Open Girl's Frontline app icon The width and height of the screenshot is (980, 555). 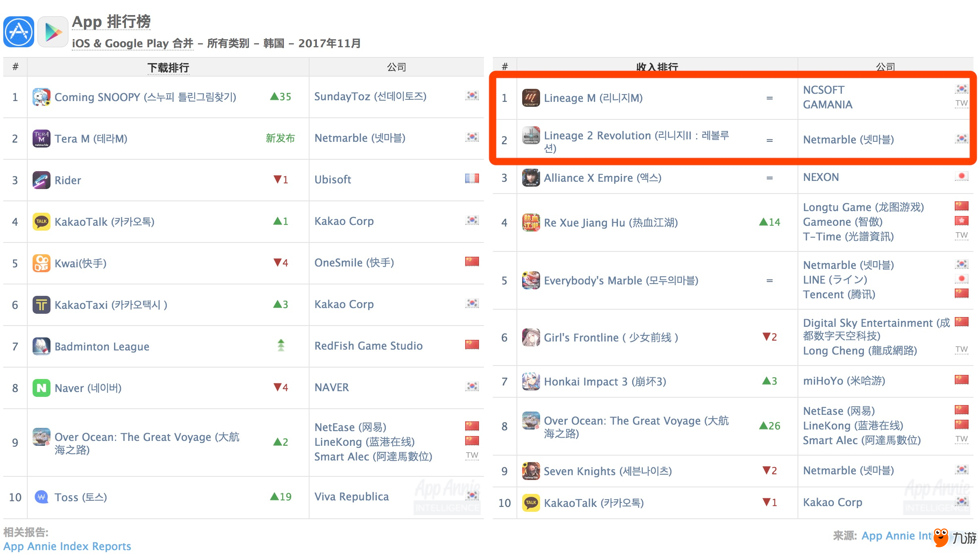click(x=531, y=337)
